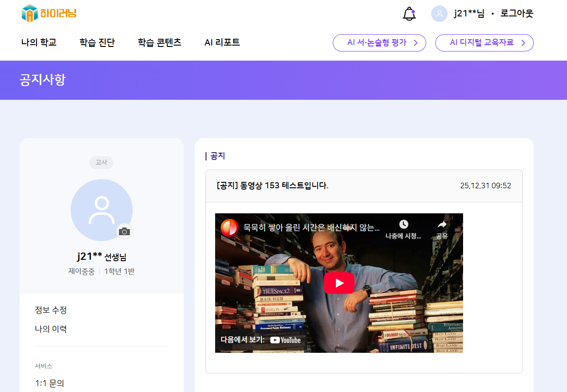Click the camera icon on profile photo

tap(124, 232)
